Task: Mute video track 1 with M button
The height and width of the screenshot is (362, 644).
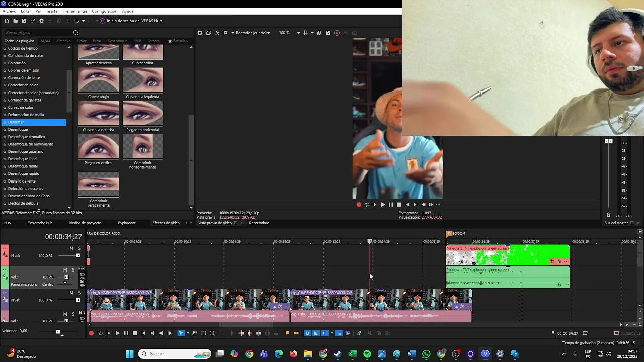Action: coord(71,248)
